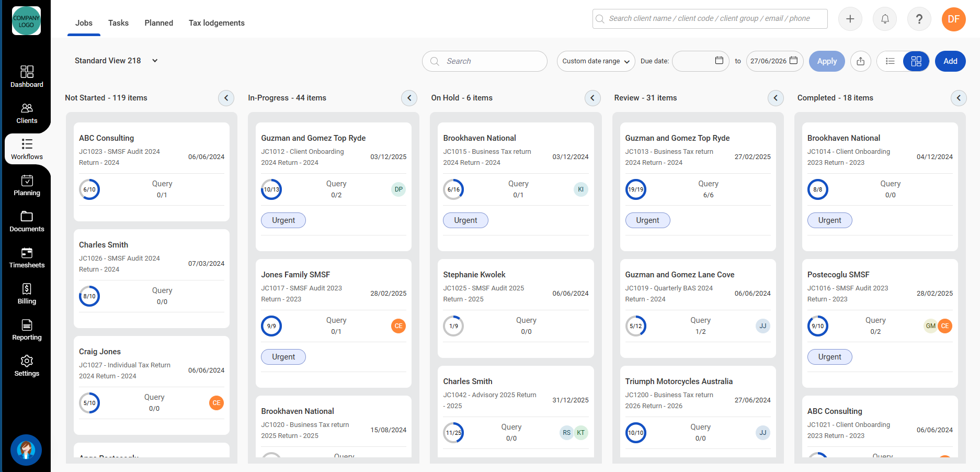Click Urgent tag on Jones Family SMSF card
The height and width of the screenshot is (472, 980).
tap(283, 357)
